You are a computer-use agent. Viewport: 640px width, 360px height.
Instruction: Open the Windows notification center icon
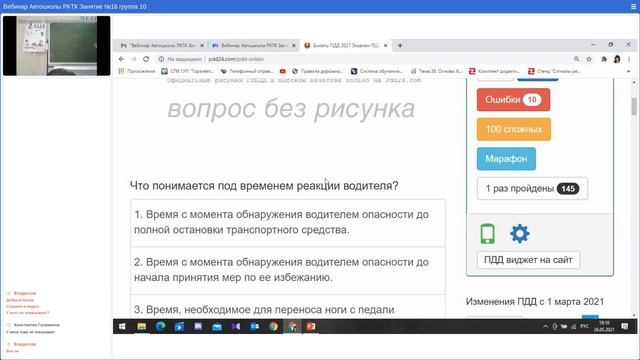pyautogui.click(x=624, y=327)
